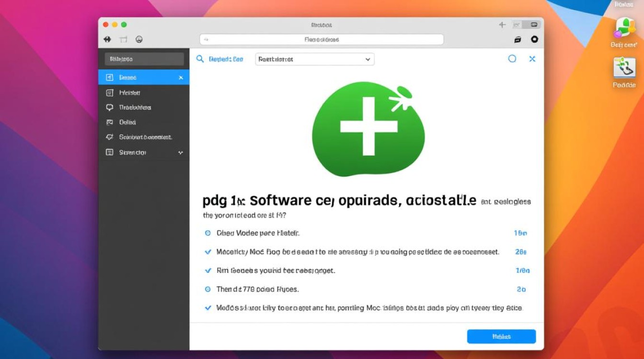The height and width of the screenshot is (359, 644).
Task: Click the profile icon left of the settings gear
Action: (517, 39)
